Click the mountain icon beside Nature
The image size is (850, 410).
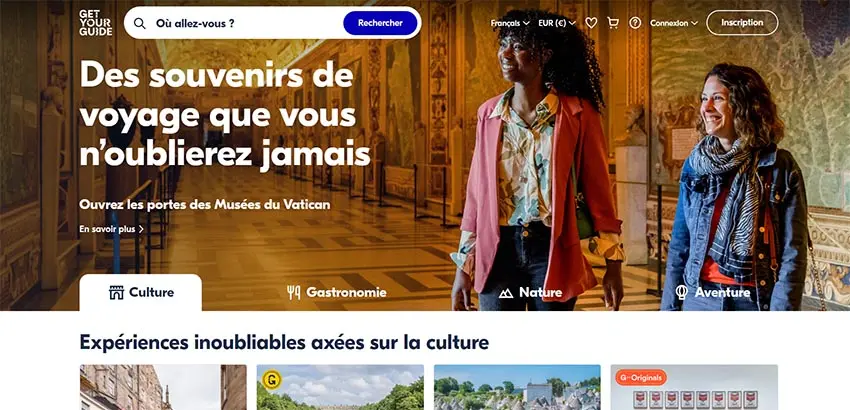506,293
